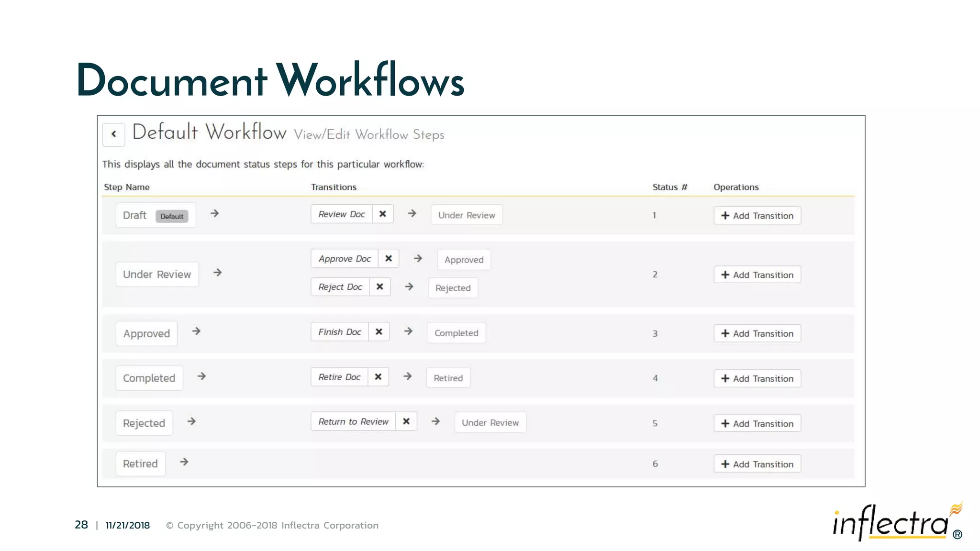This screenshot has width=980, height=551.
Task: Click the arrow after Retire Doc transition
Action: pyautogui.click(x=408, y=376)
